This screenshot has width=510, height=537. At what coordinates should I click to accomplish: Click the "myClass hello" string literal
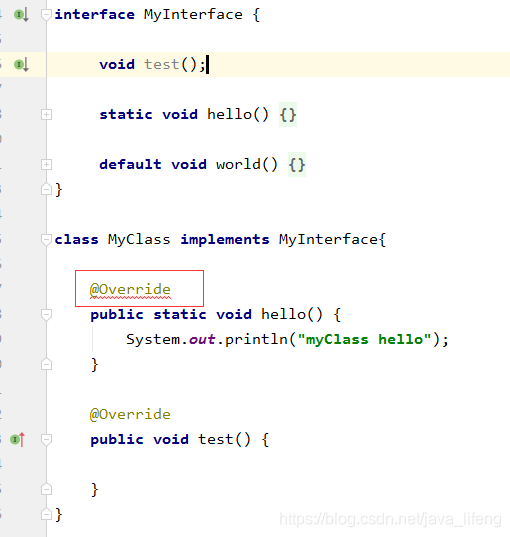364,339
